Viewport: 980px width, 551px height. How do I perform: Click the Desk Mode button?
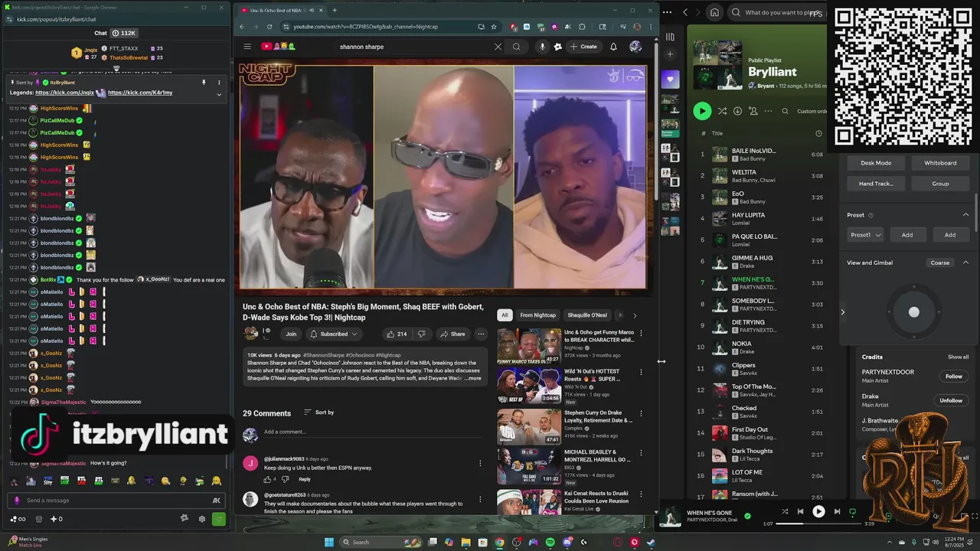pos(876,162)
